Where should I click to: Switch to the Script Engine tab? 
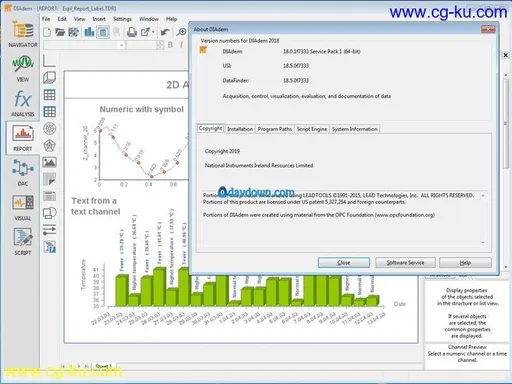tap(312, 129)
